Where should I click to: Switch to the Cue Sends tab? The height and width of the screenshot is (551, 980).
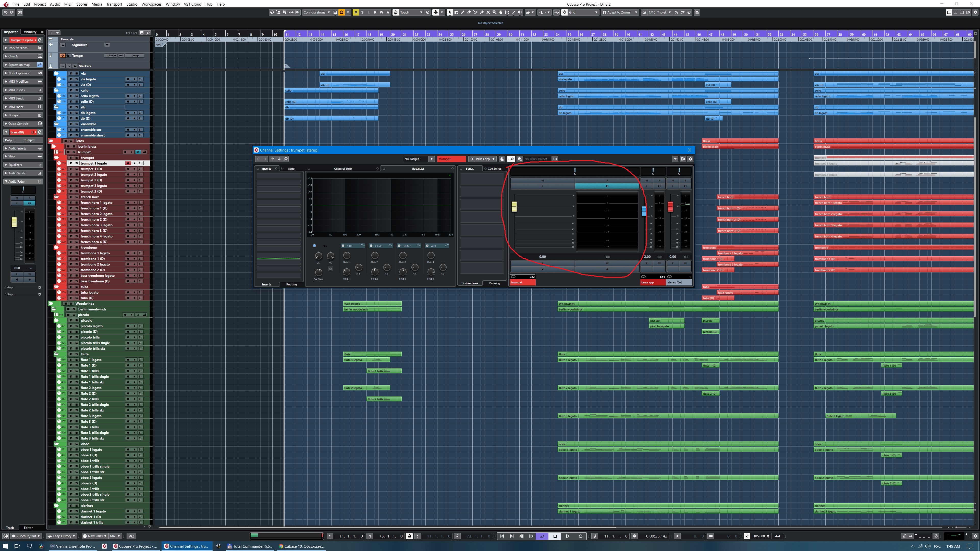494,168
